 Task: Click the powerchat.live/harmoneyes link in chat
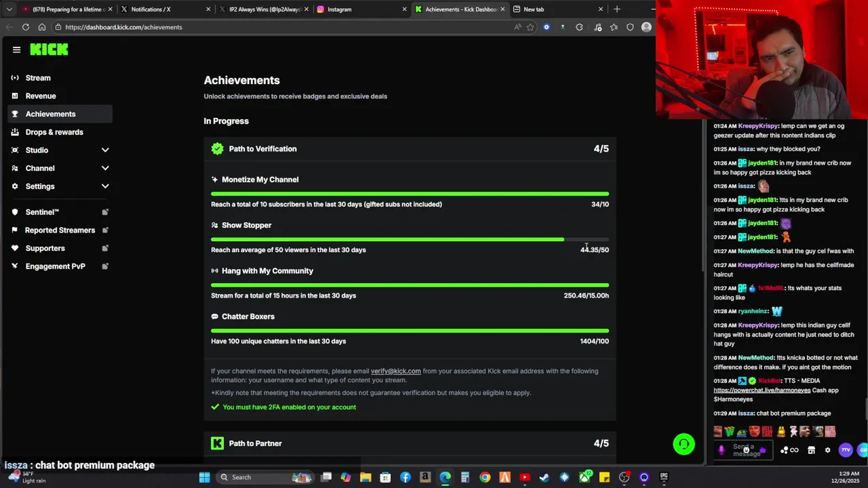tap(762, 390)
